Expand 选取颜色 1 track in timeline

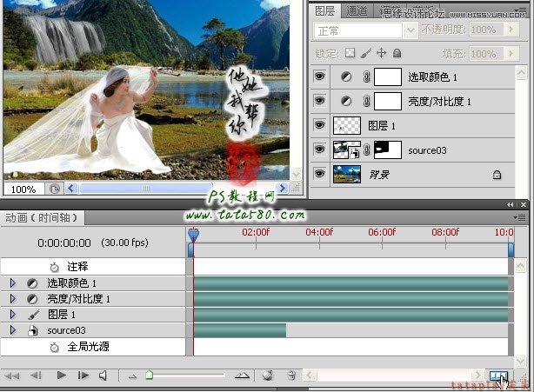pyautogui.click(x=12, y=283)
